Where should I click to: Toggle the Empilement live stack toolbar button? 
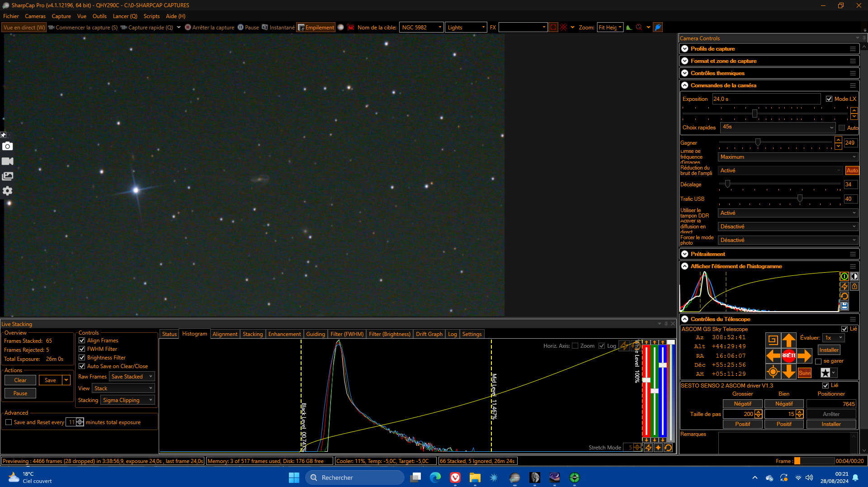316,28
